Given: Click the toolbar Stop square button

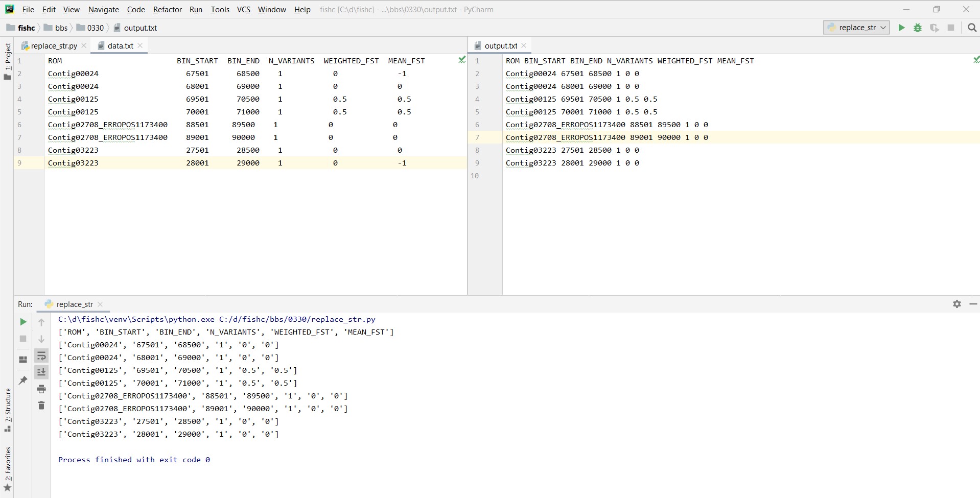Looking at the screenshot, I should pos(951,28).
